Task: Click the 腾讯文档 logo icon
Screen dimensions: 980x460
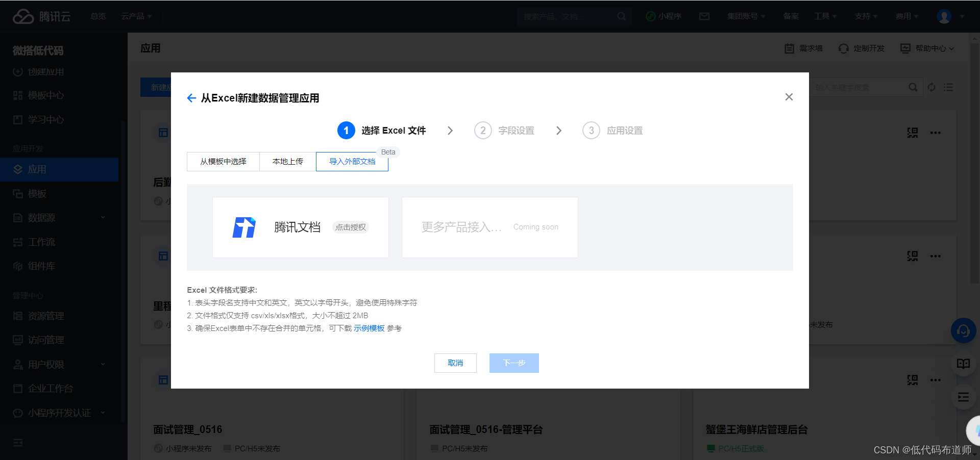Action: coord(244,227)
